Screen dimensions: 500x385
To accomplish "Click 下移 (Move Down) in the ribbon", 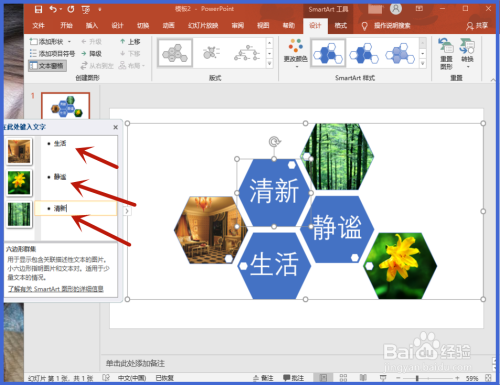I will (x=130, y=54).
